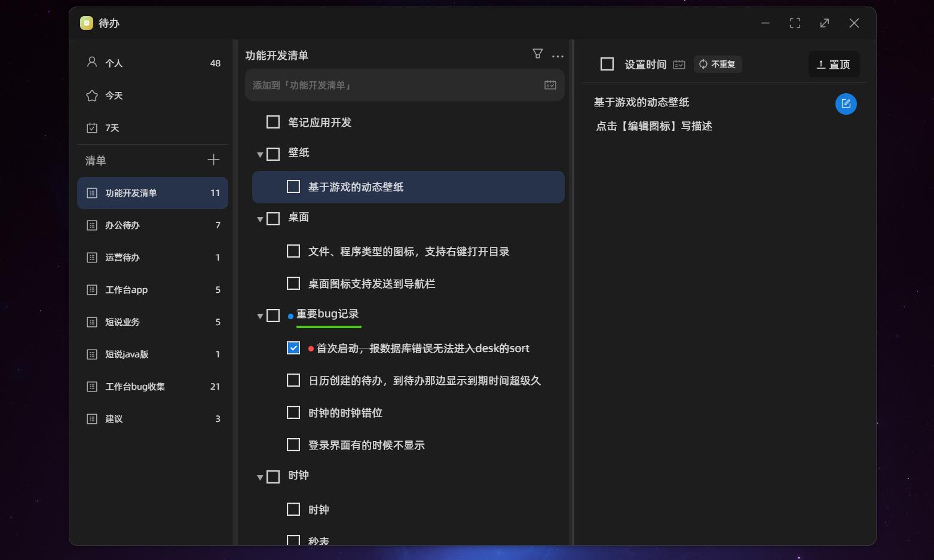
Task: Open the 不重复 repeat setting
Action: coord(717,64)
